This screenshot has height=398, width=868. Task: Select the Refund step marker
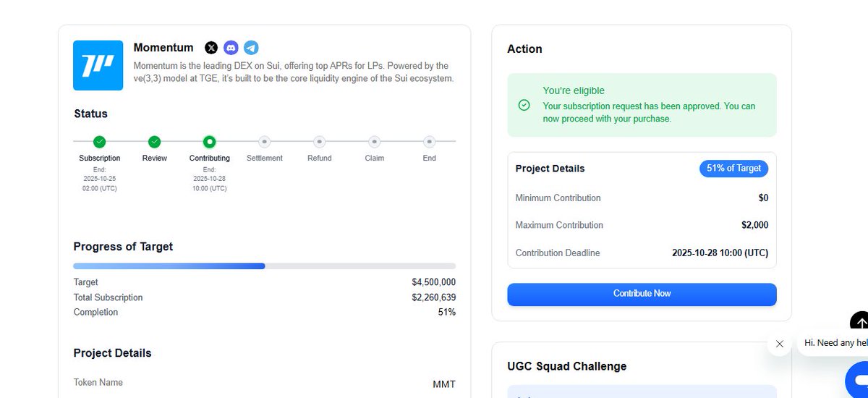click(319, 142)
